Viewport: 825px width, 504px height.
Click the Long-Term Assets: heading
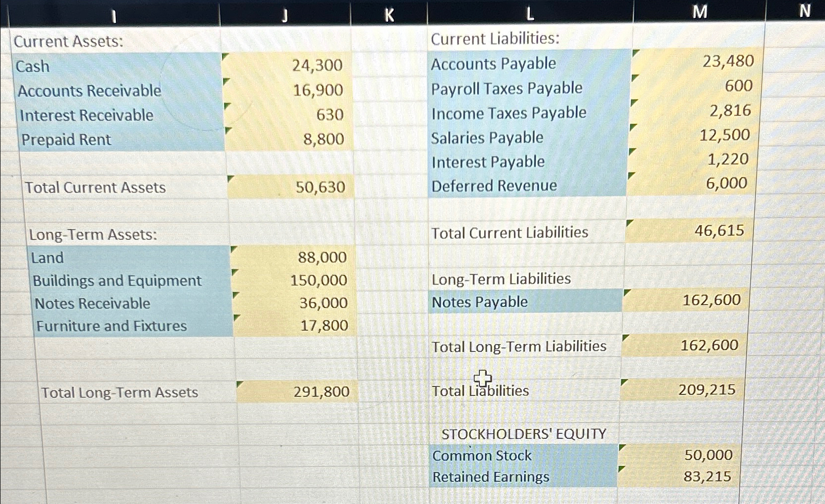pos(93,234)
